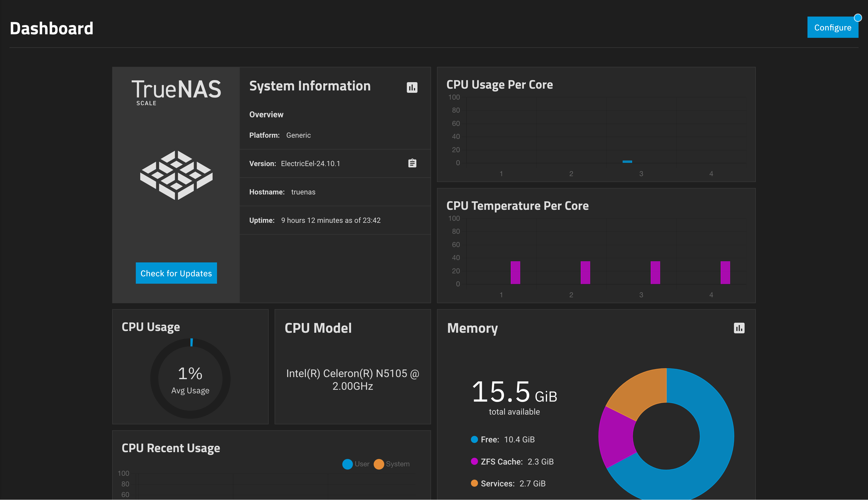The width and height of the screenshot is (868, 500).
Task: Click the 1% Avg Usage gauge
Action: [x=190, y=379]
